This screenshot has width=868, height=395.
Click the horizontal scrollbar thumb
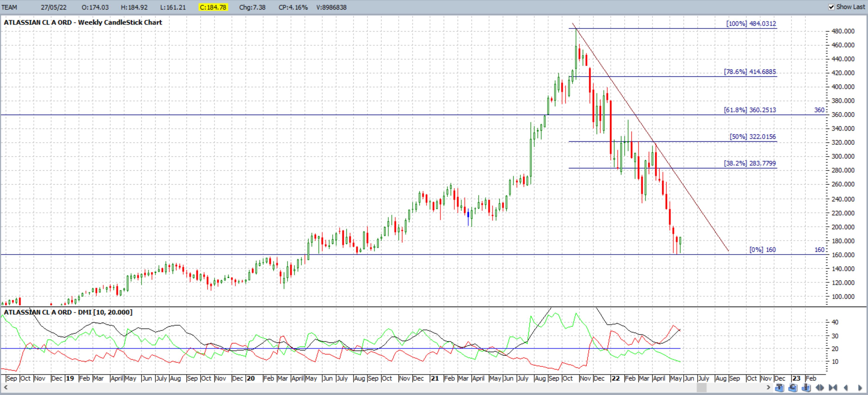click(702, 388)
